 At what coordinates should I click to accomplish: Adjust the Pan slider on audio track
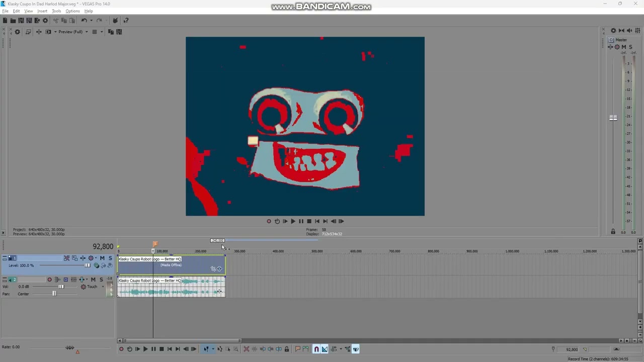pyautogui.click(x=54, y=294)
